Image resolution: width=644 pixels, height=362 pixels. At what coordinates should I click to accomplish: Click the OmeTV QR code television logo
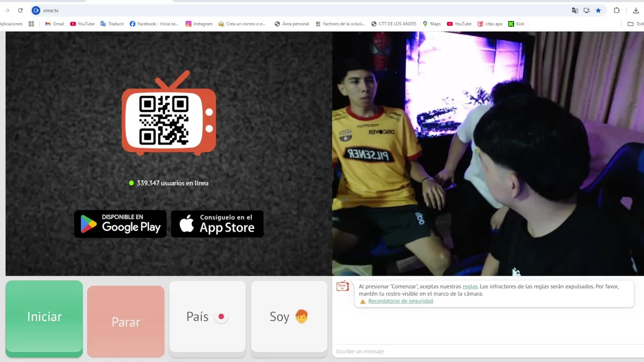coord(169,113)
